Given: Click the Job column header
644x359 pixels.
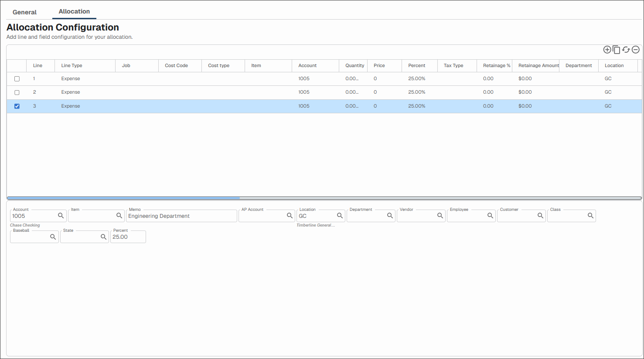Looking at the screenshot, I should point(137,65).
